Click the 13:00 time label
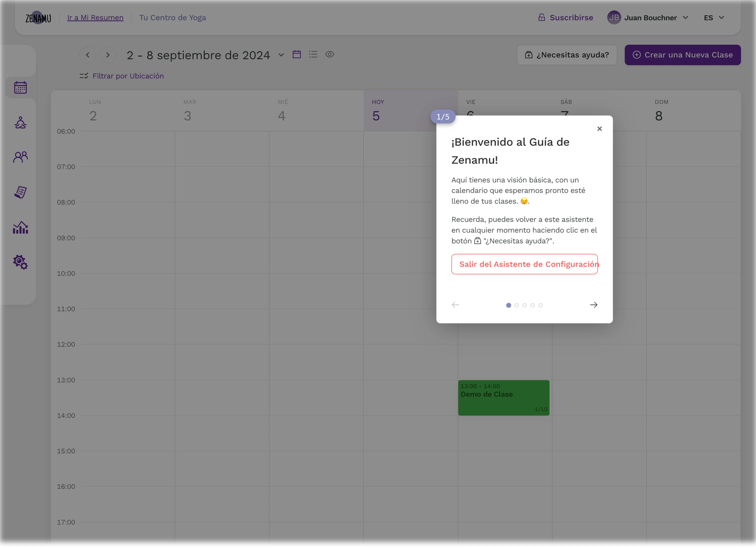This screenshot has width=756, height=548. (66, 380)
